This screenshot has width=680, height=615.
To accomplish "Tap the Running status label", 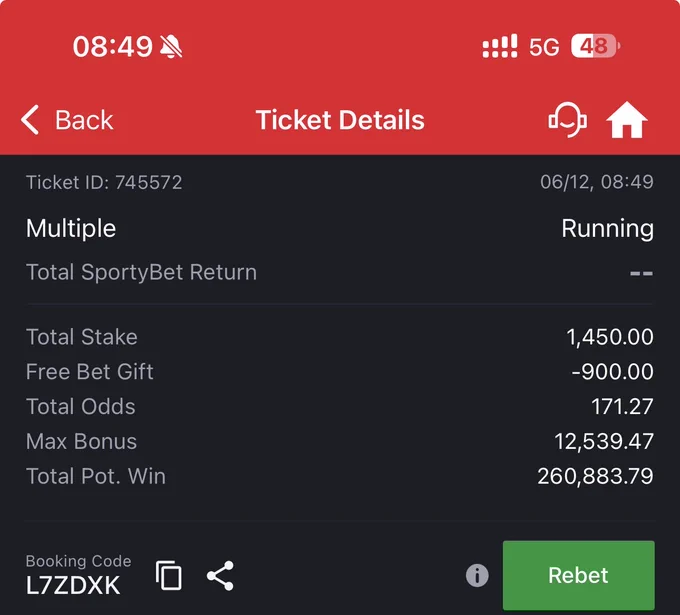I will [608, 229].
